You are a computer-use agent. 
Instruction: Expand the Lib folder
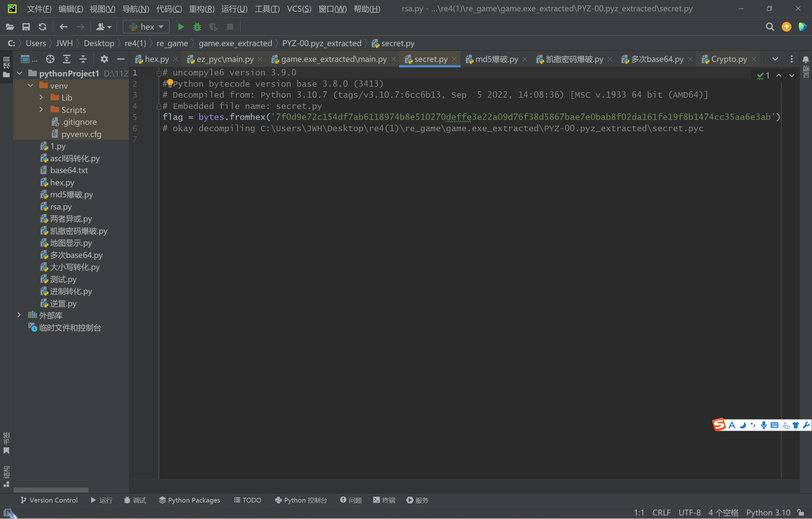(x=41, y=97)
